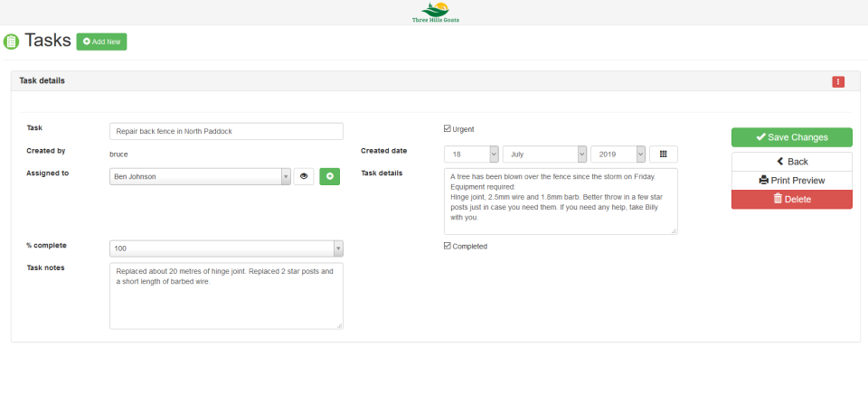This screenshot has width=868, height=403.
Task: Click the Assigned to label
Action: 48,173
